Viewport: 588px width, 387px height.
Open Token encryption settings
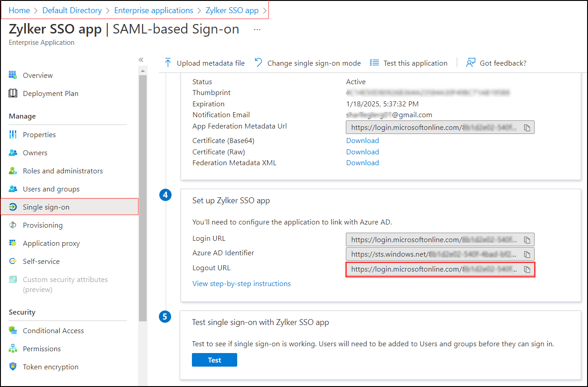[x=51, y=367]
